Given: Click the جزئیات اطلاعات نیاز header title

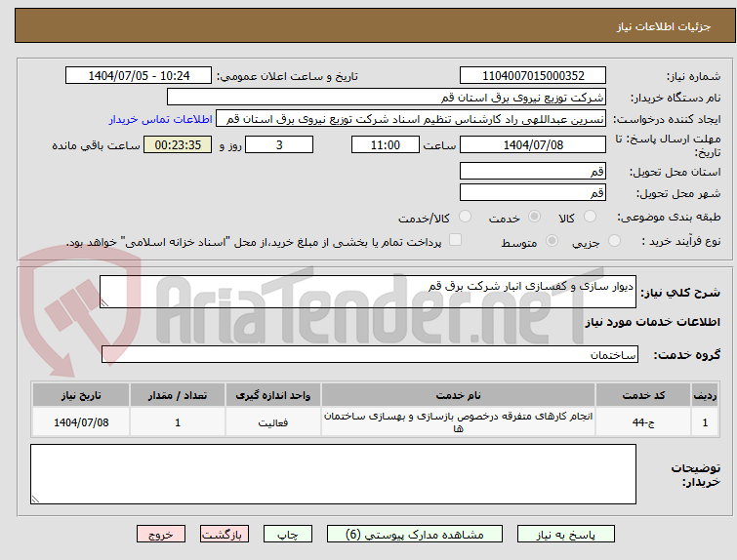Looking at the screenshot, I should click(x=663, y=26).
